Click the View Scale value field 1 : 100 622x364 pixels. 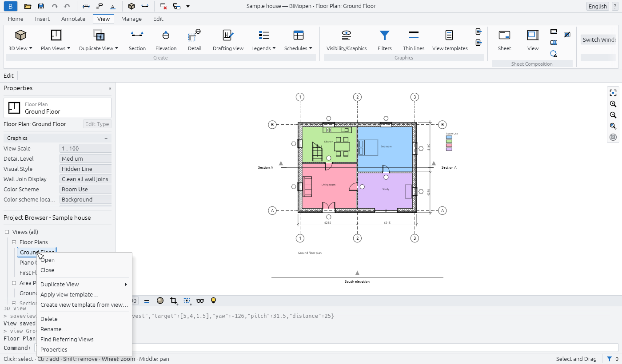[x=85, y=149]
